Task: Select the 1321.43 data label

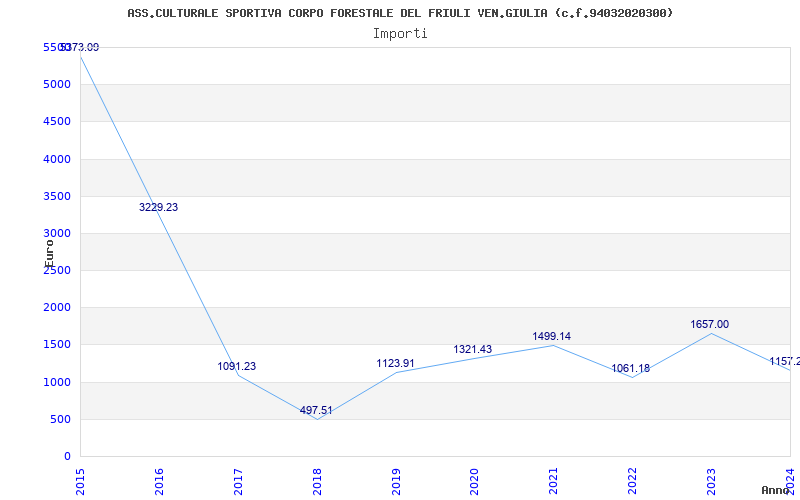Action: 472,349
